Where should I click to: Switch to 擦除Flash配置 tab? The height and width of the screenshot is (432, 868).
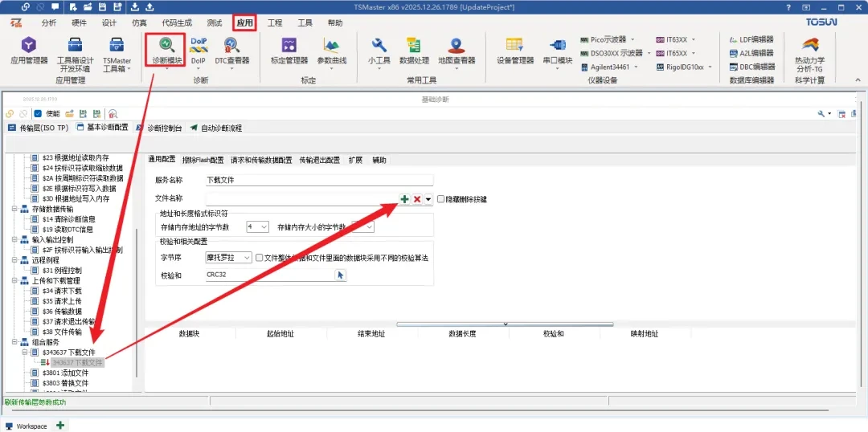pyautogui.click(x=203, y=161)
